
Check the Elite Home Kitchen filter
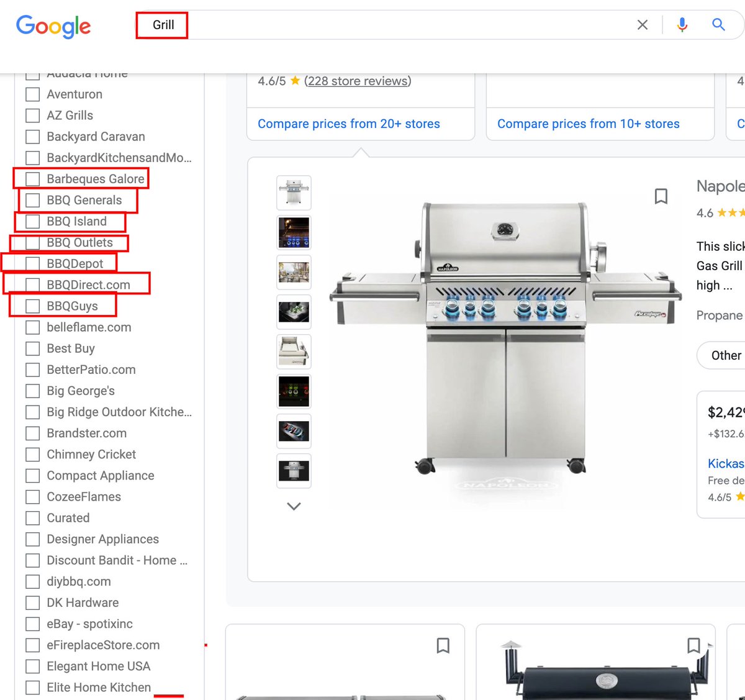click(33, 688)
